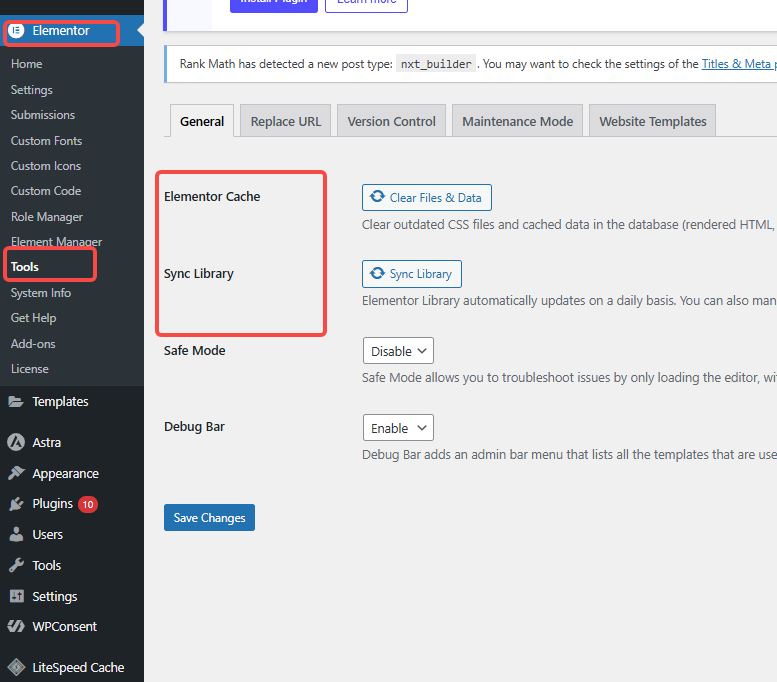
Task: Open the Safe Mode dropdown
Action: pos(398,351)
